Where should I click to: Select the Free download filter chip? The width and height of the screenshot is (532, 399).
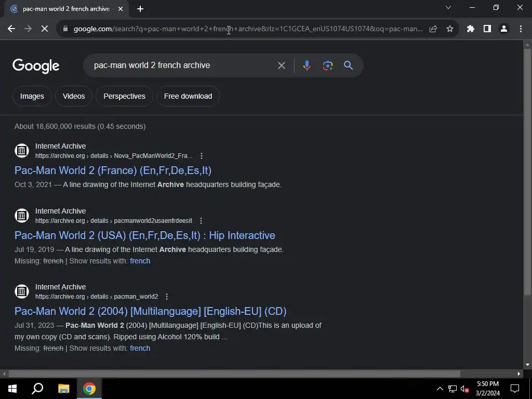[x=188, y=96]
